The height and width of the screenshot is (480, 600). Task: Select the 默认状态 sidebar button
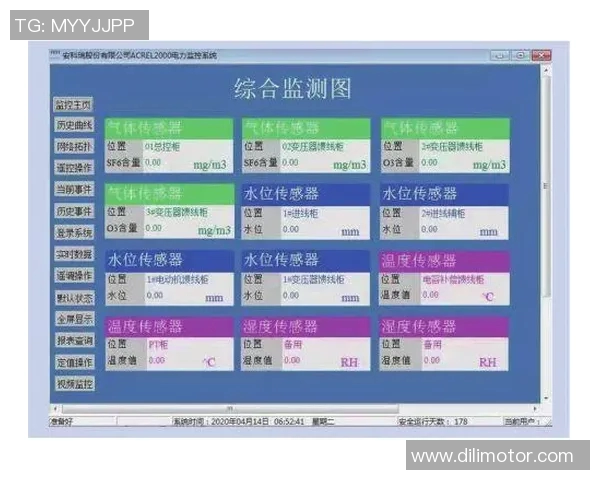click(x=73, y=297)
